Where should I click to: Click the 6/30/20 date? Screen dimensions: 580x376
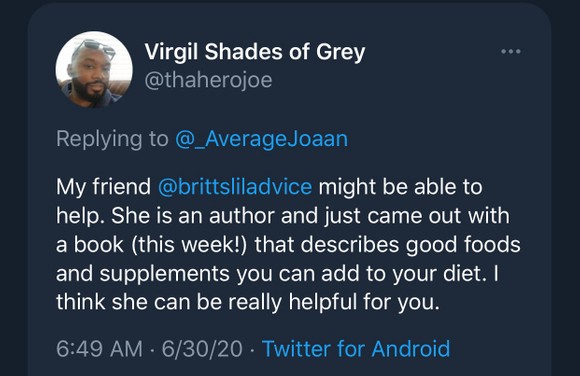202,349
